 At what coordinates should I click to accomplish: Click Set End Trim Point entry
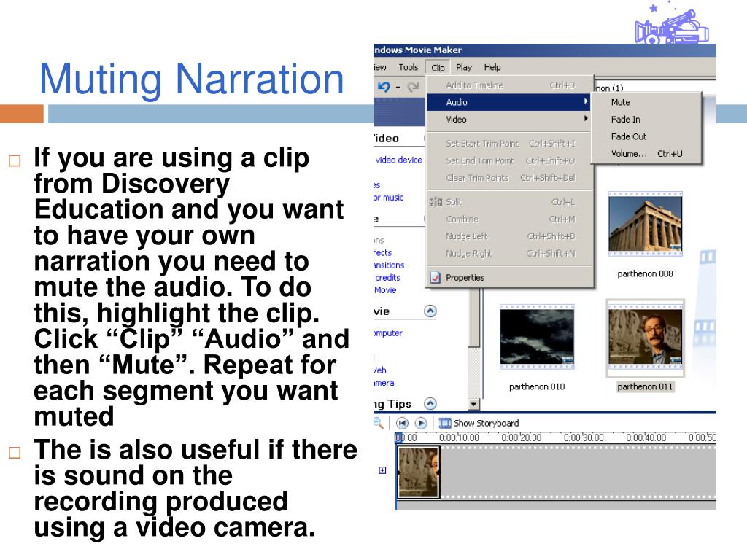[x=508, y=160]
